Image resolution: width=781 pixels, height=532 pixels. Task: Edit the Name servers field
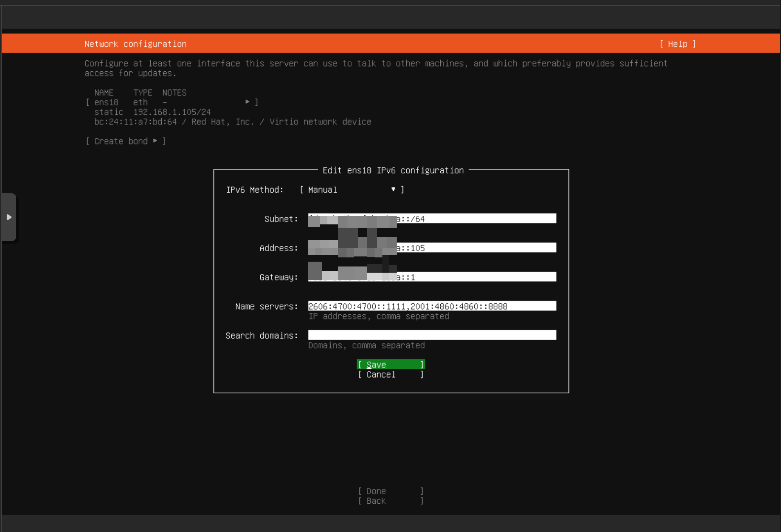(432, 306)
